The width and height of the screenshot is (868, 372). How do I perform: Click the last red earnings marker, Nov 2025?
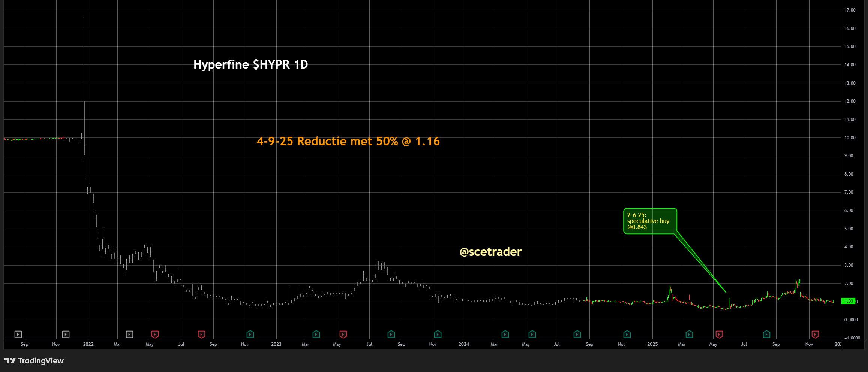[815, 334]
